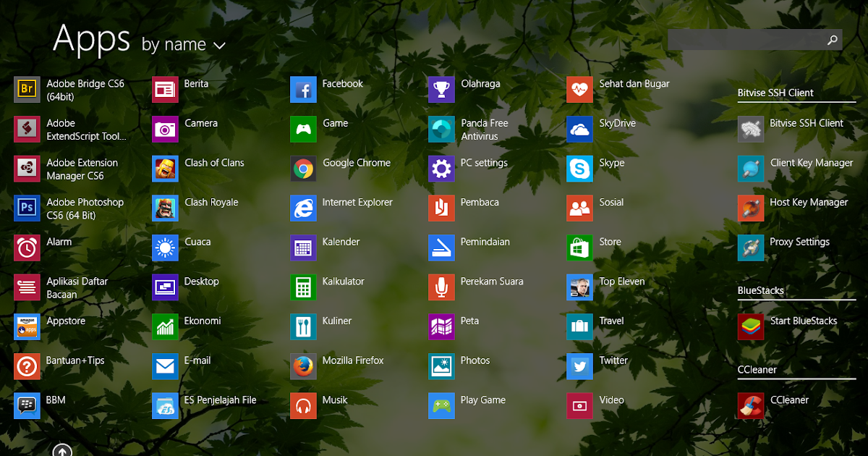Open Bitvise SSH Client app icon
This screenshot has width=868, height=456.
click(751, 130)
